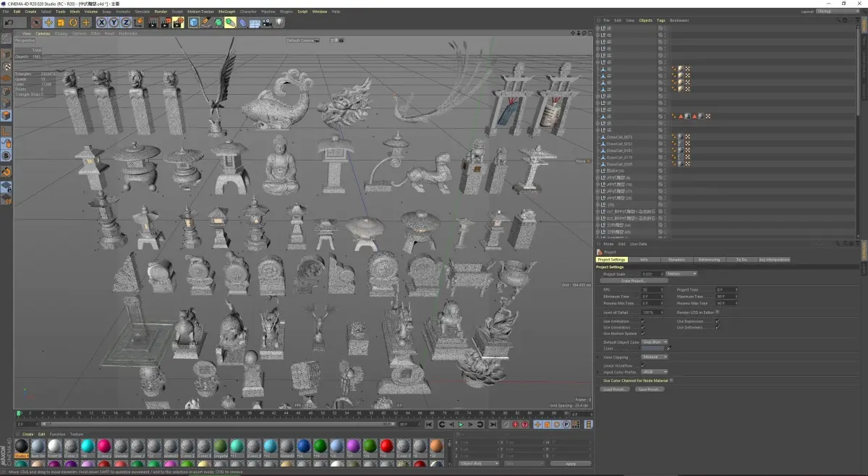Click the green Generators subdivision icon

click(x=218, y=22)
